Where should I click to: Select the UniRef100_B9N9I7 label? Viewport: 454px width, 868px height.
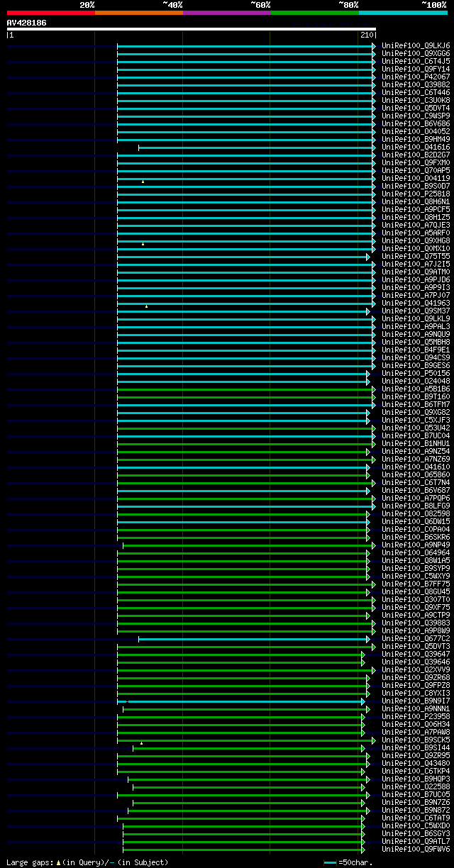[416, 701]
